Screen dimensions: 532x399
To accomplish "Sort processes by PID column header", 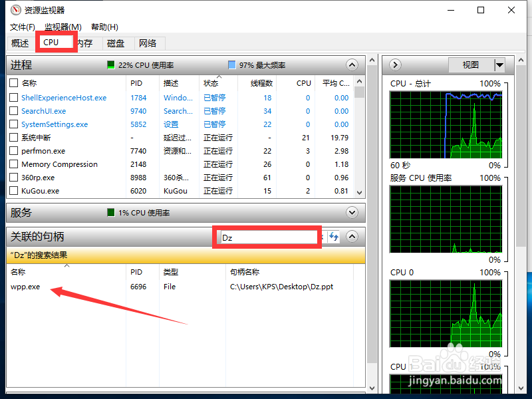I will pyautogui.click(x=142, y=83).
